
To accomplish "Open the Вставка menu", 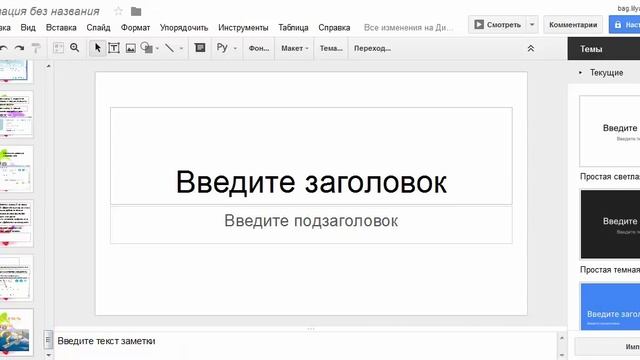I will coord(61,27).
